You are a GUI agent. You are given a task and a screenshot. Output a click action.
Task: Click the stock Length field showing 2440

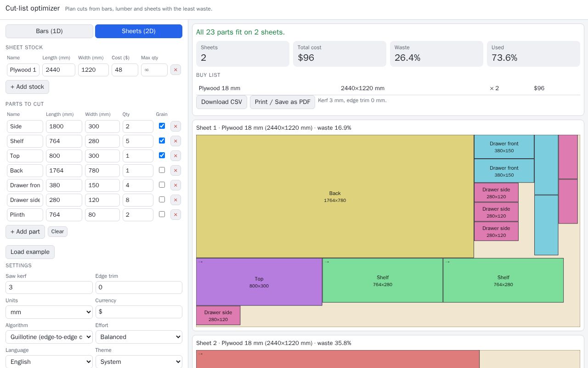59,70
